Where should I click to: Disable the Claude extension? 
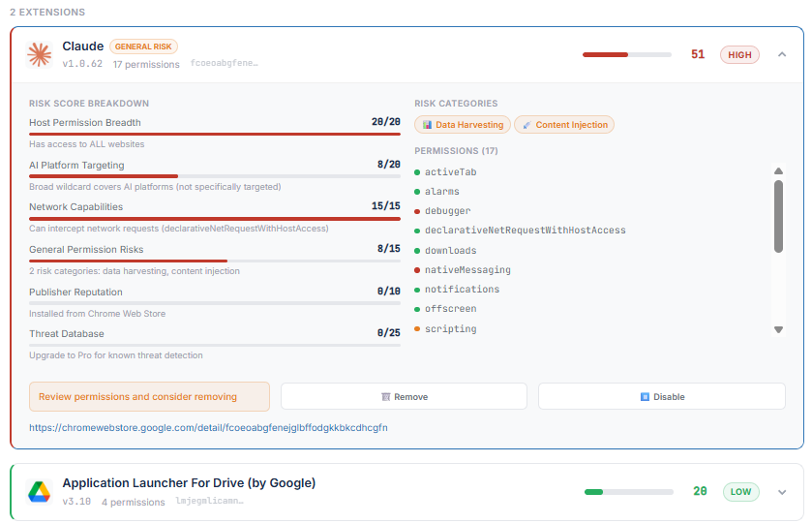coord(662,397)
